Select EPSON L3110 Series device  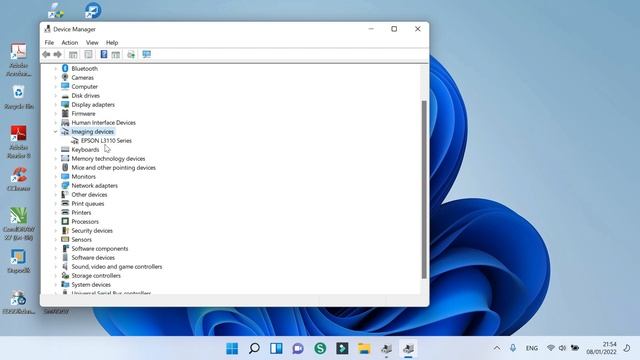(106, 140)
